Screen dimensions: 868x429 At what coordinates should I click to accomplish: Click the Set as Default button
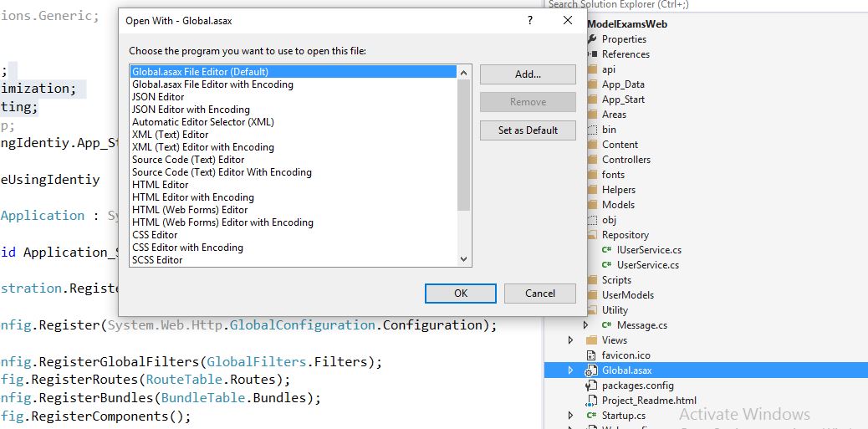pos(528,130)
